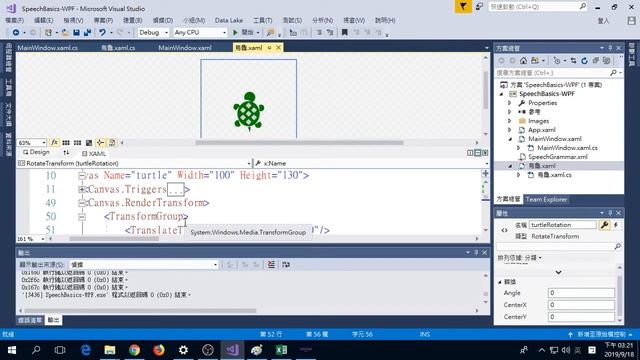Expand Canvas.Triggers code block at line 11
Image resolution: width=640 pixels, height=360 pixels.
click(82, 189)
